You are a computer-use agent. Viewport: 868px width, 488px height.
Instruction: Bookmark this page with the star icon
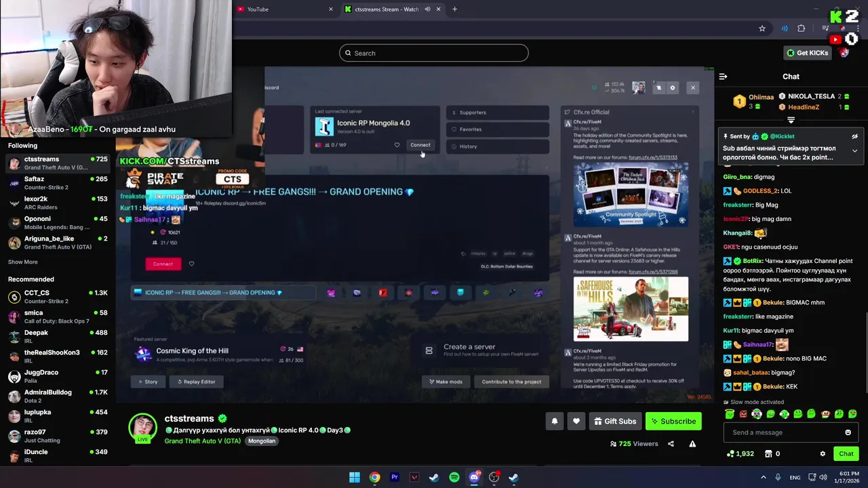click(762, 28)
